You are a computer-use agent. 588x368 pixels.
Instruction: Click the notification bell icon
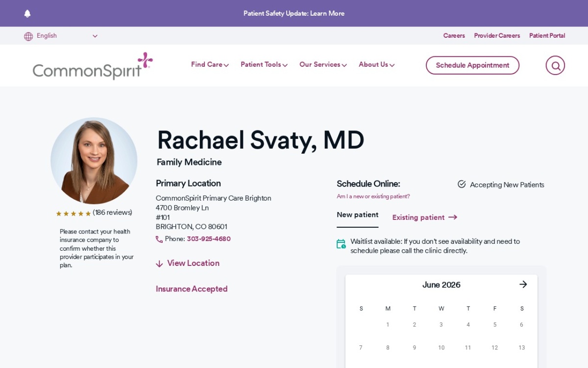[x=27, y=14]
